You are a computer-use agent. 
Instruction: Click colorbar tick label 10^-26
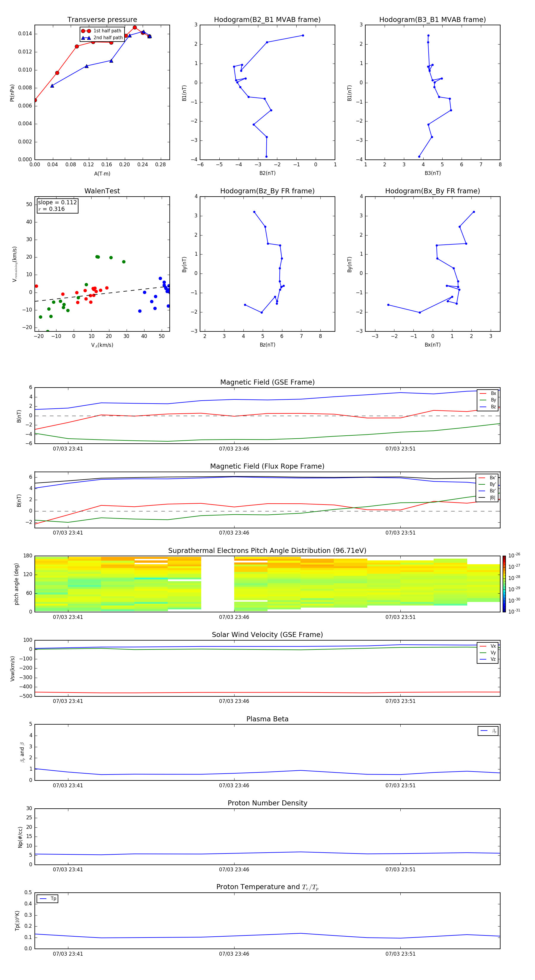coord(514,555)
